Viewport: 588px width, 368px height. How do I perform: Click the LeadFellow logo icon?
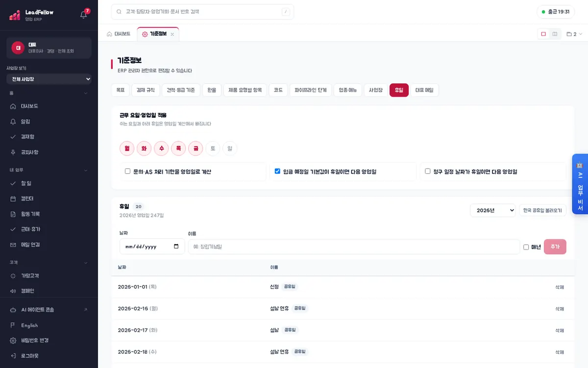[15, 15]
